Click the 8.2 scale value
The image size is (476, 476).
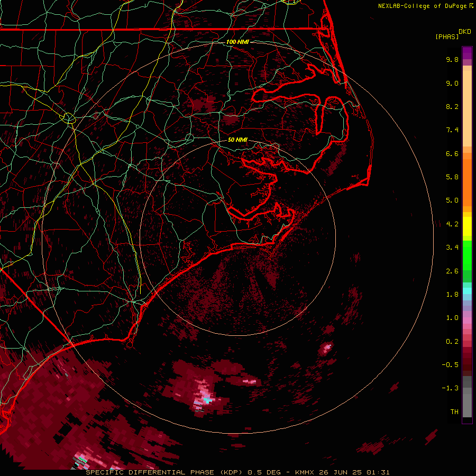(x=452, y=106)
